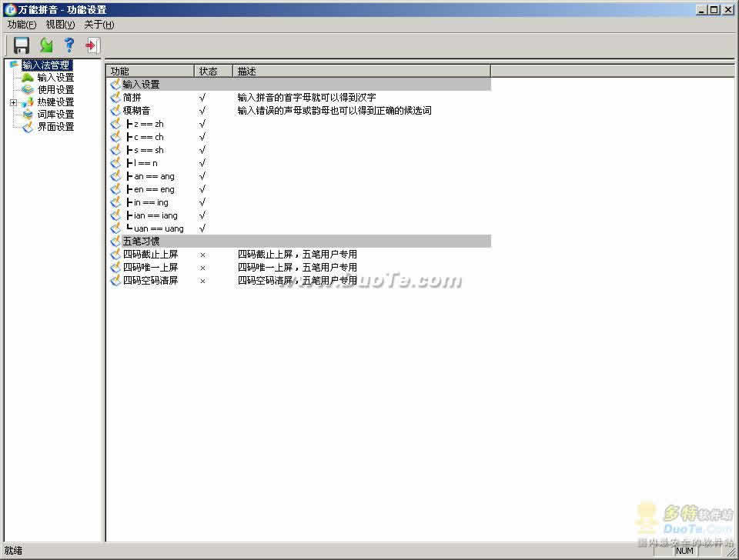Click the row icon beside 模糊音
This screenshot has width=739, height=560.
point(115,111)
